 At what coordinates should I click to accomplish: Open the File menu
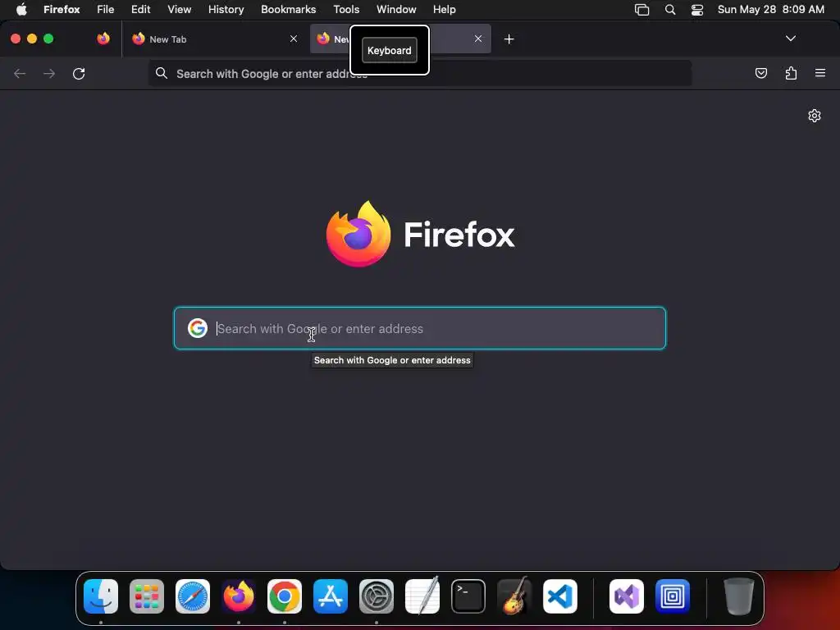[x=106, y=9]
